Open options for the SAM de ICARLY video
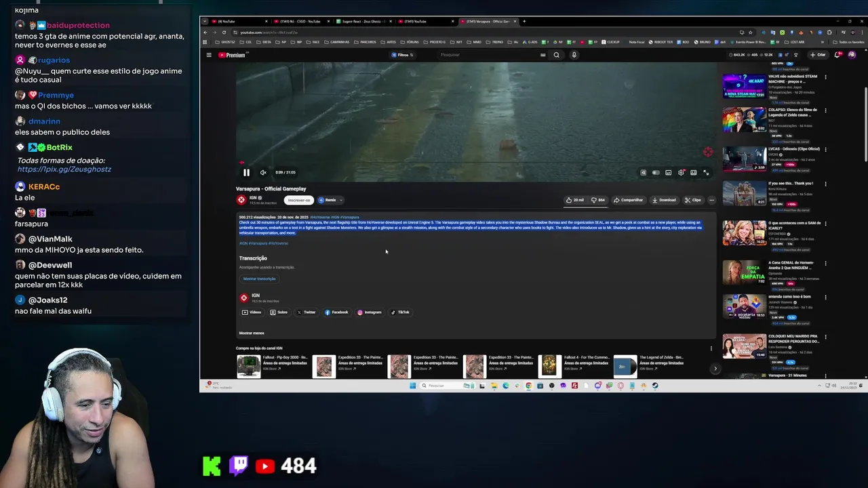The height and width of the screenshot is (488, 868). point(825,224)
